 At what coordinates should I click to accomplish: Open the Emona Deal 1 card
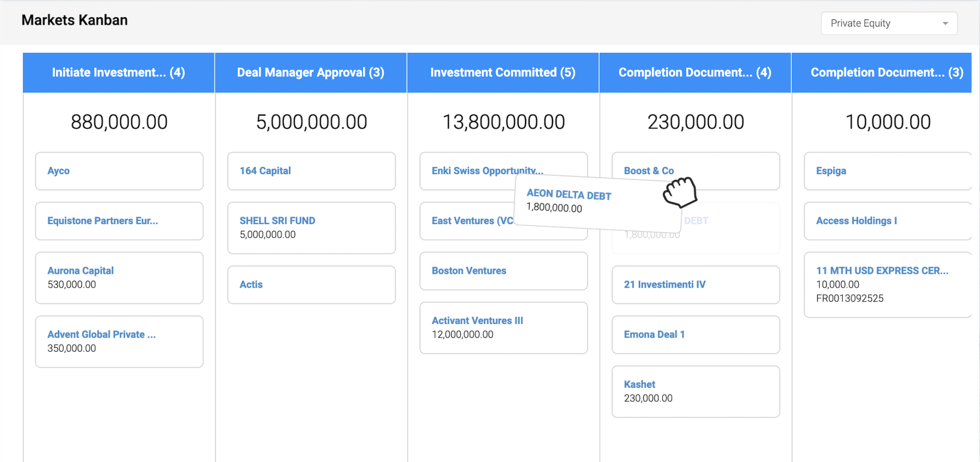coord(696,335)
